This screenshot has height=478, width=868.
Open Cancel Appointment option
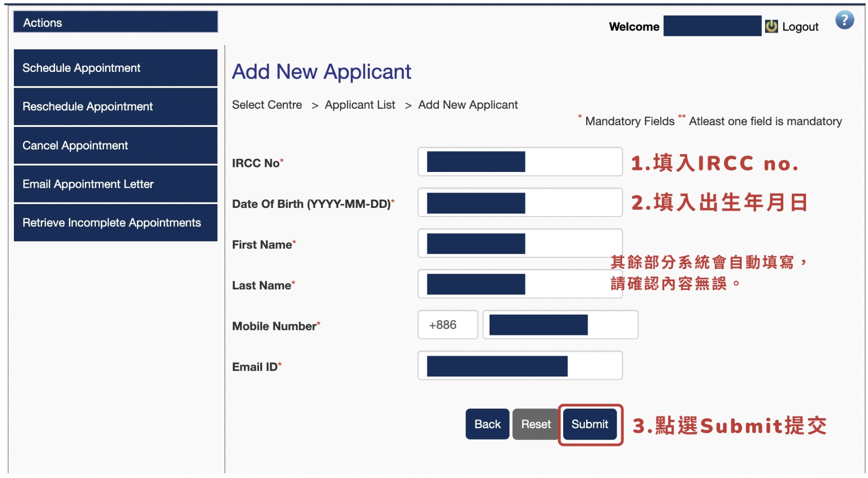[x=115, y=146]
